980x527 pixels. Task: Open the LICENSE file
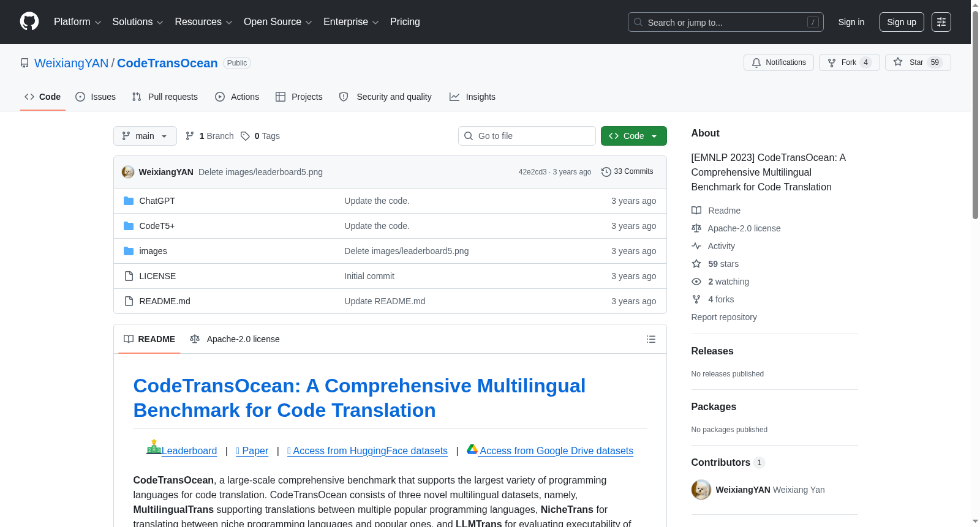[157, 276]
